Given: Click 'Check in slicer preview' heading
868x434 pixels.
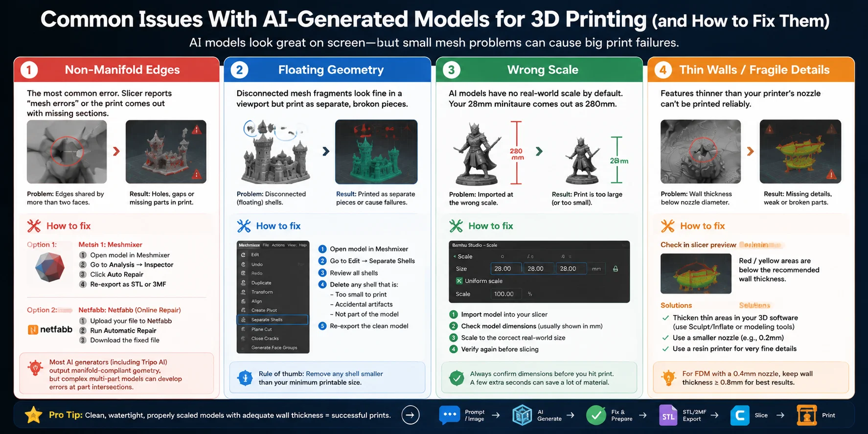Looking at the screenshot, I should [x=698, y=245].
